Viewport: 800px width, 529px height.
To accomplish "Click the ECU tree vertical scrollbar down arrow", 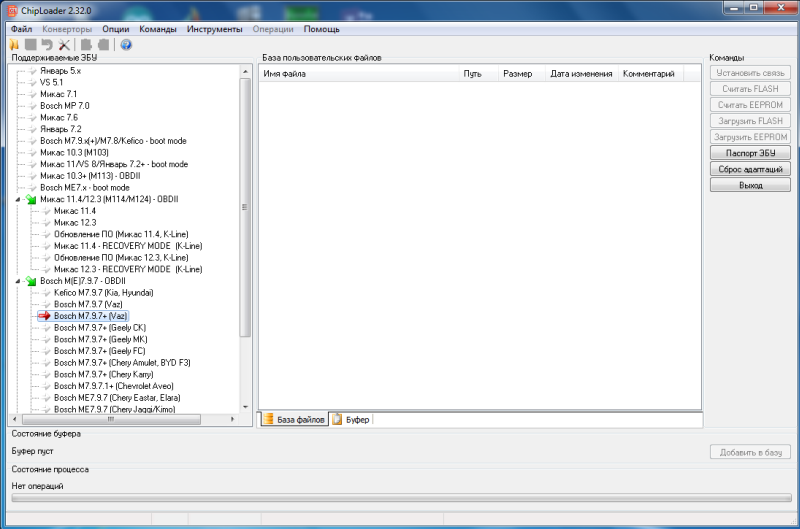I will coord(246,408).
